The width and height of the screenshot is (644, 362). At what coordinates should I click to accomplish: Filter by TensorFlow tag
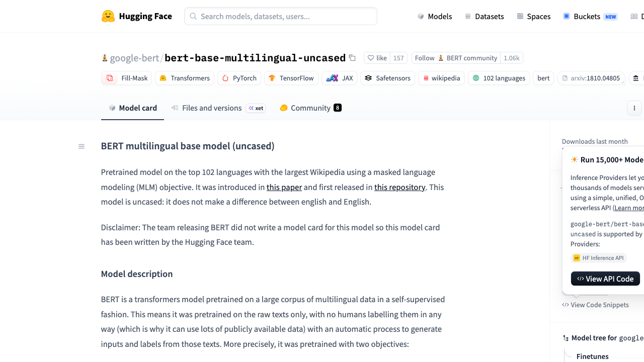click(x=291, y=78)
